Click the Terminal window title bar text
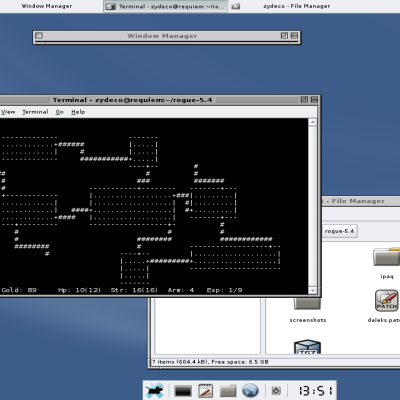 click(132, 100)
